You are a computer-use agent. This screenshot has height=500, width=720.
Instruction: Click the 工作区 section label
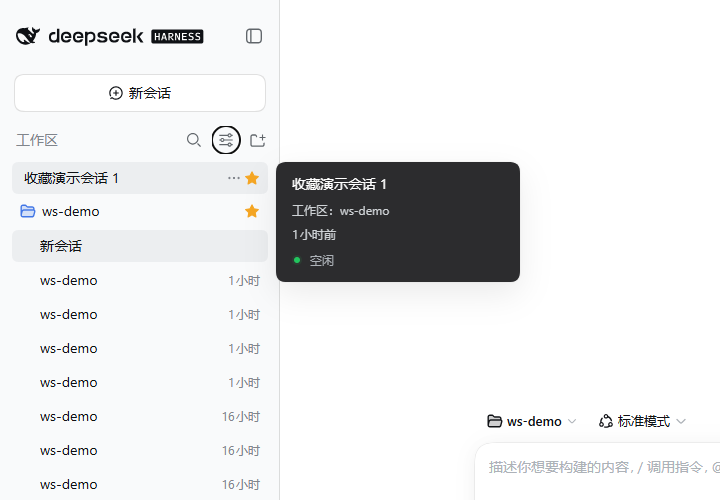(x=37, y=140)
